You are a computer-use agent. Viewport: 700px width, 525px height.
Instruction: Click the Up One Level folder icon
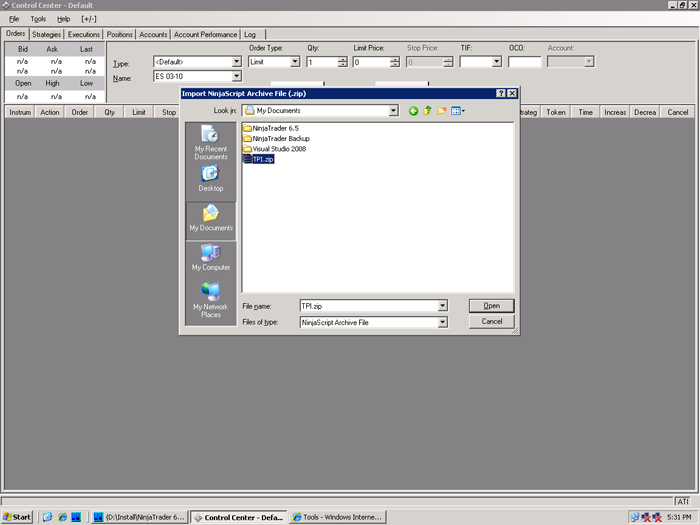[x=427, y=111]
